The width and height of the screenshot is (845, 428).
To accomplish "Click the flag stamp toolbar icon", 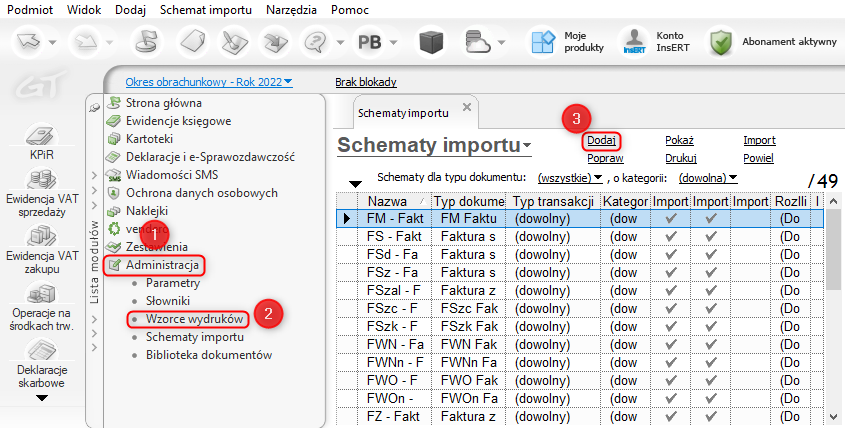I will pyautogui.click(x=147, y=42).
